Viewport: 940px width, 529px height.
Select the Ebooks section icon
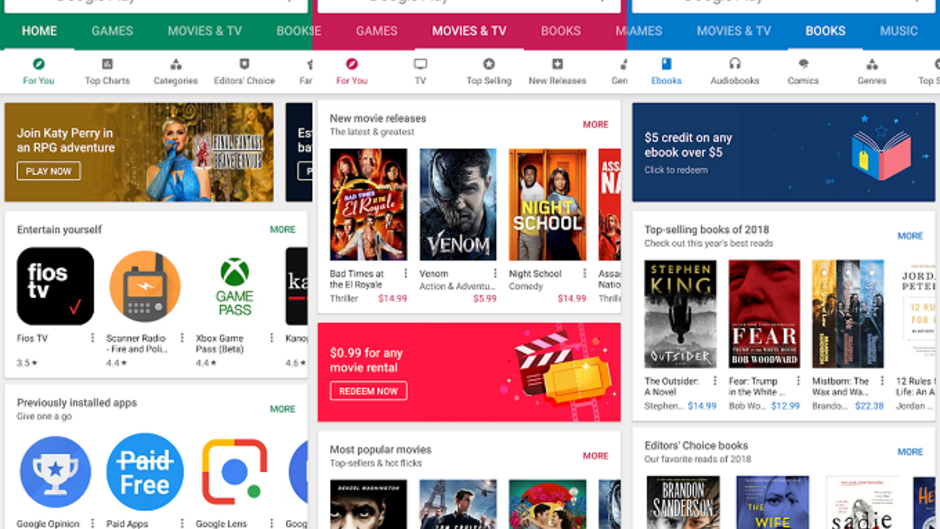[x=666, y=64]
